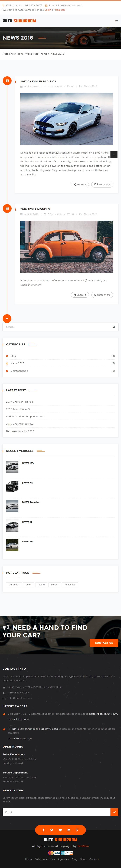Open Share It on Tesla Model 3 post
Image resolution: width=121 pixels, height=868 pixels.
(80, 295)
